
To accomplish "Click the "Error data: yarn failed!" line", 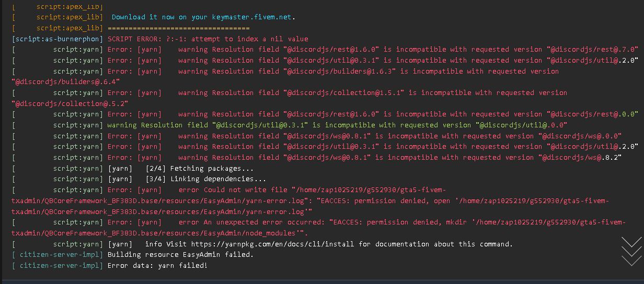I will [x=157, y=266].
